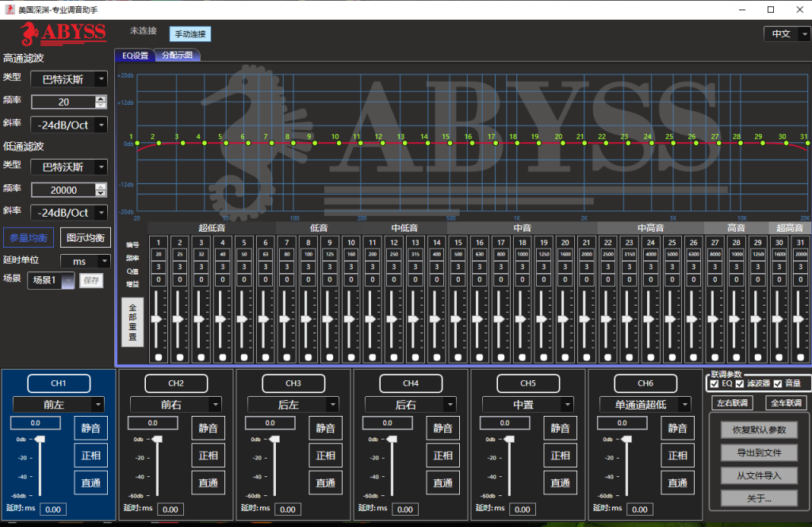
Task: Click the CH2 volume value field
Action: (x=153, y=423)
